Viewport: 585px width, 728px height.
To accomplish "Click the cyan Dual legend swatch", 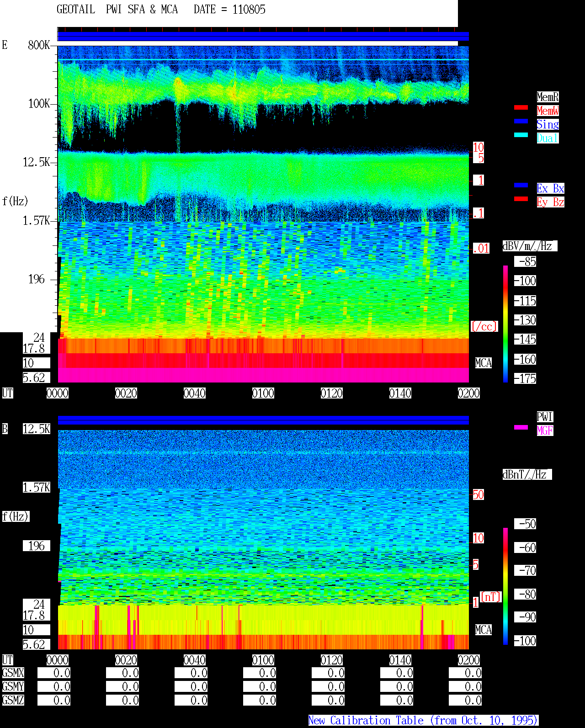I will coord(521,135).
